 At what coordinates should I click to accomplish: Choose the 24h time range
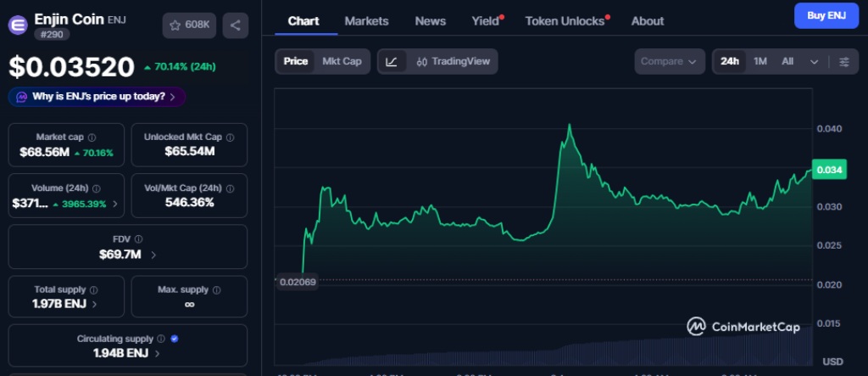(730, 62)
